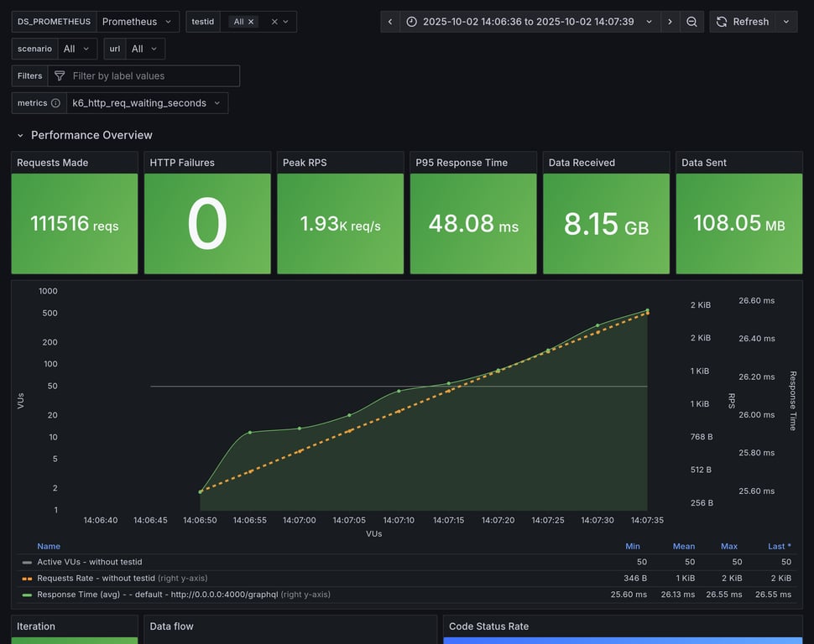
Task: Shift the time range backward with left arrow
Action: (x=390, y=22)
